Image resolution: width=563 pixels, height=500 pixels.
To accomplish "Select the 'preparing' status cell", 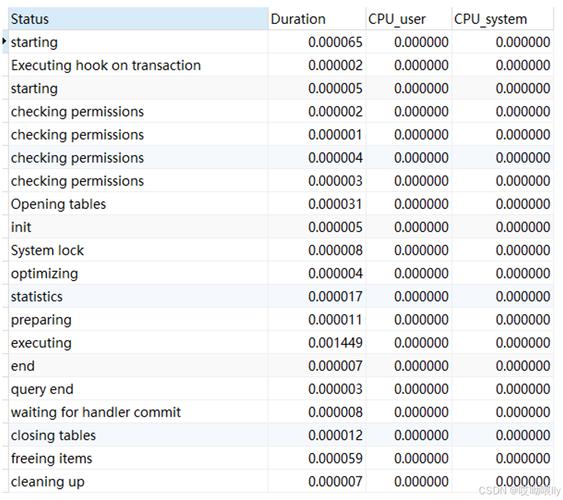I will (x=138, y=320).
